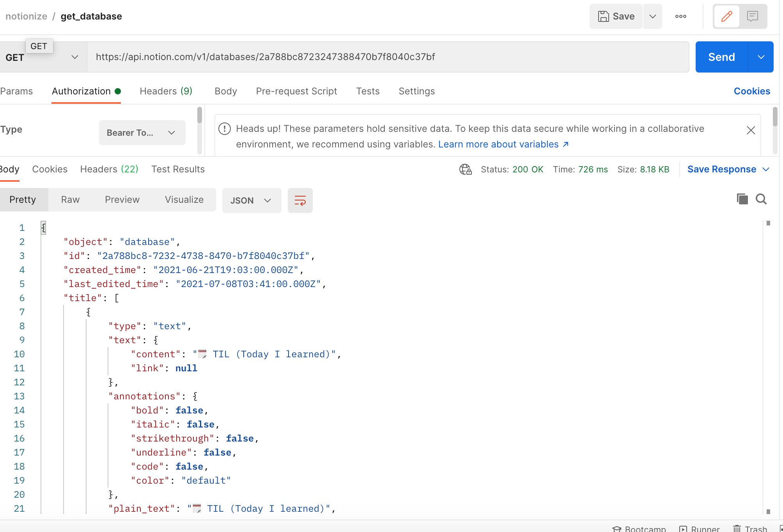783x532 pixels.
Task: Click the pencil edit mode icon
Action: (x=726, y=16)
